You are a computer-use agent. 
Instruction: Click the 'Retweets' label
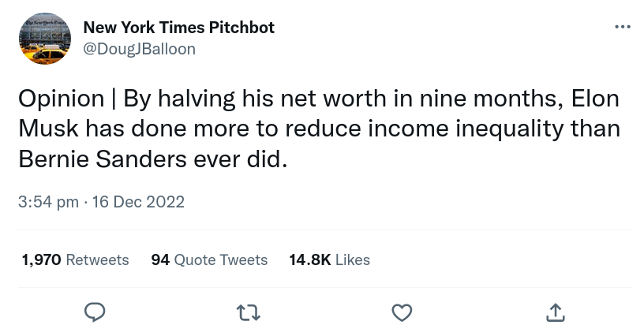[x=97, y=259]
